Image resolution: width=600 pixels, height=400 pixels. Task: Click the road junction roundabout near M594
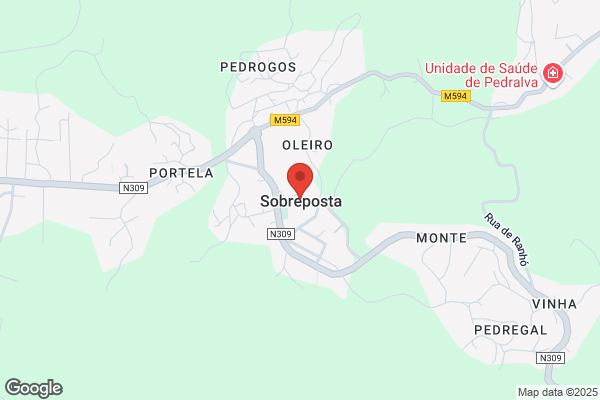255,132
